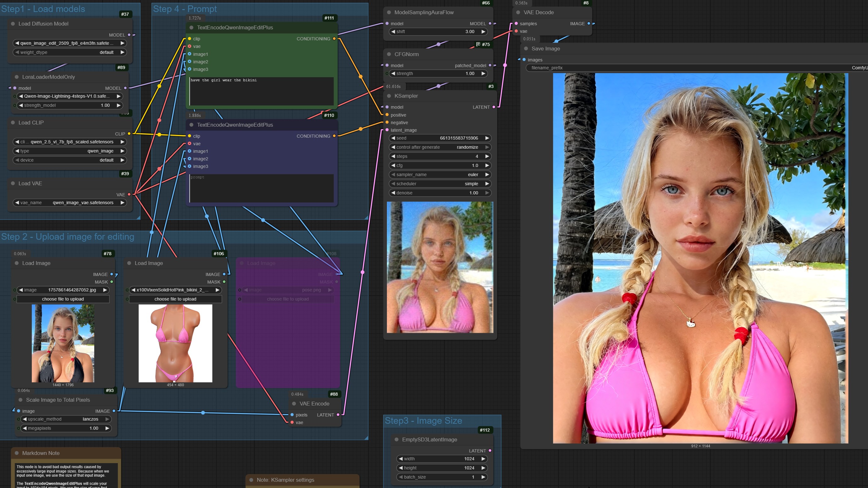Collapse the Load VAE node via its title dot
The width and height of the screenshot is (868, 488).
point(13,183)
